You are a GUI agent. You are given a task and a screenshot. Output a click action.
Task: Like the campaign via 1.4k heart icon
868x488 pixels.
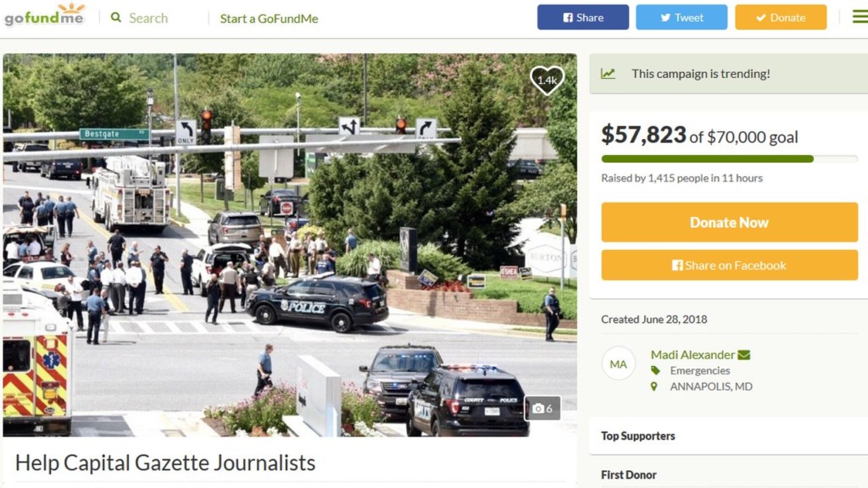click(x=547, y=80)
